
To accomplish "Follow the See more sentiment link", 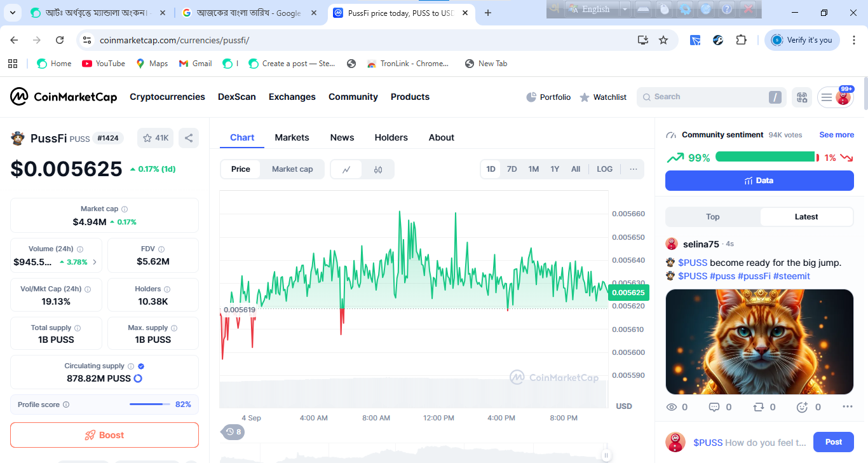I will click(x=836, y=135).
